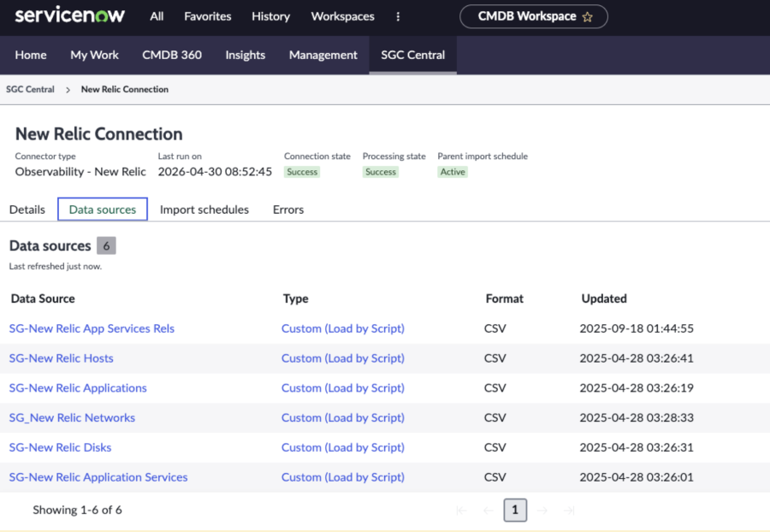Viewport: 770px width, 532px height.
Task: Click SGC Central in the breadcrumb
Action: 30,89
